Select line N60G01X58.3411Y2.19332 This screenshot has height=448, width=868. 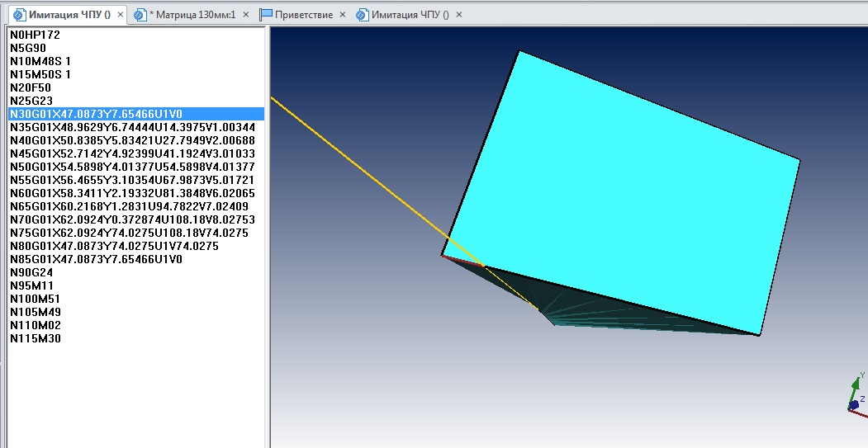click(136, 194)
